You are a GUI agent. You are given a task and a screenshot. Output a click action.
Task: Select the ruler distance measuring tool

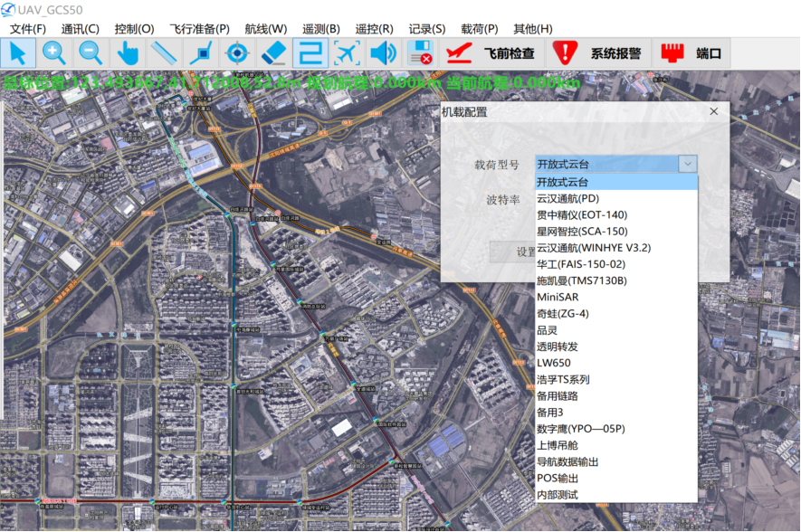164,53
